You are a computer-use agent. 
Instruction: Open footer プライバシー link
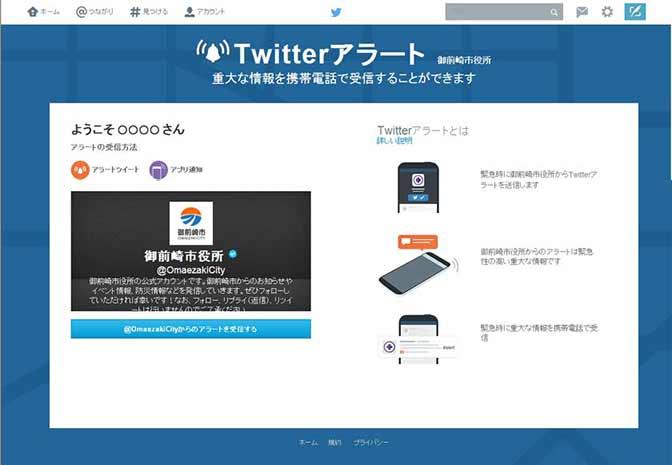(371, 442)
